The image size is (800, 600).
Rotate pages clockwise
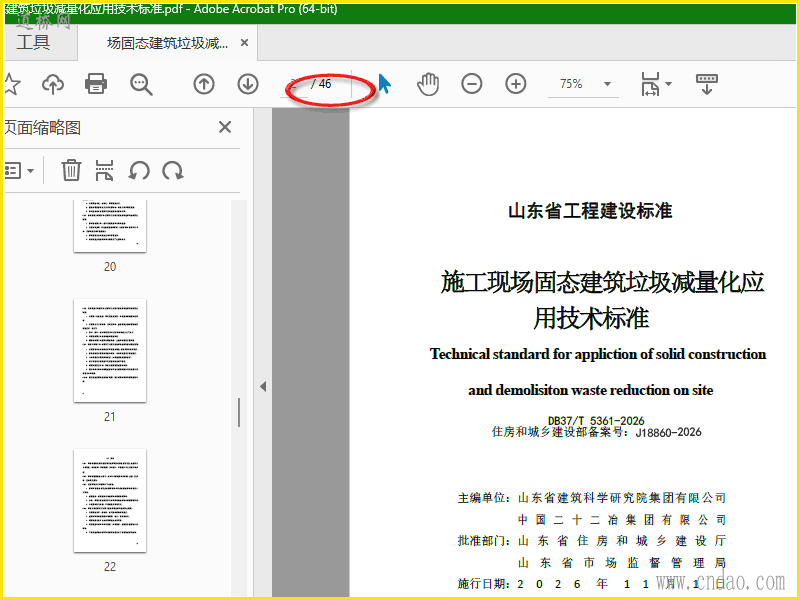173,170
